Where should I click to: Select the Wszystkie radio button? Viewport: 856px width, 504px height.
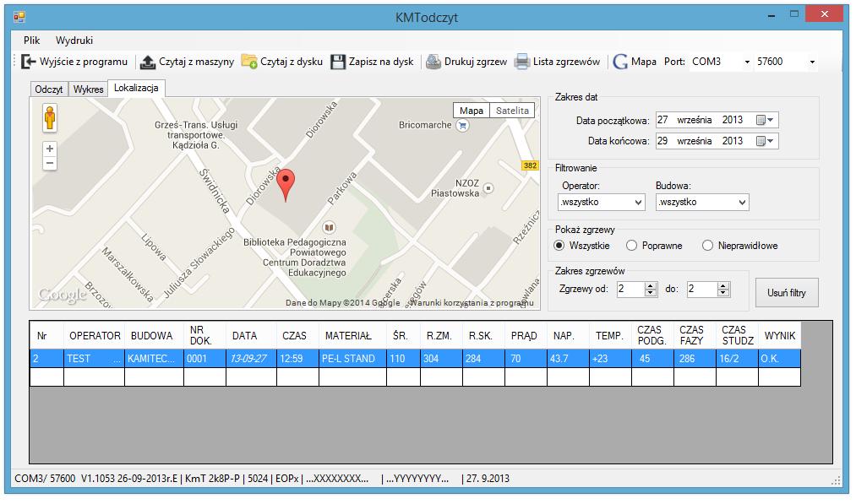tap(559, 246)
